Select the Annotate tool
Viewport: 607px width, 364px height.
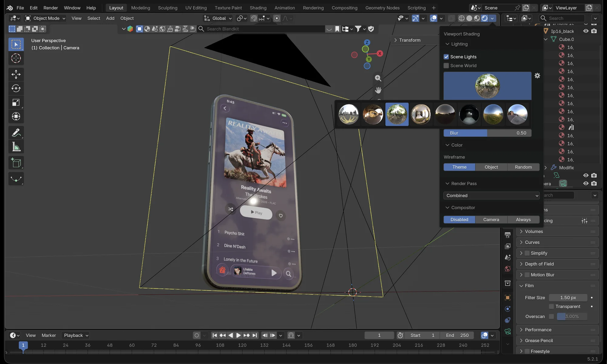click(16, 133)
